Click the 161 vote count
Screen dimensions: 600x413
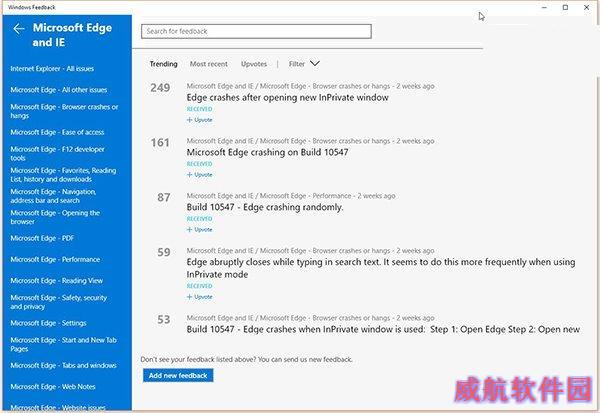160,143
